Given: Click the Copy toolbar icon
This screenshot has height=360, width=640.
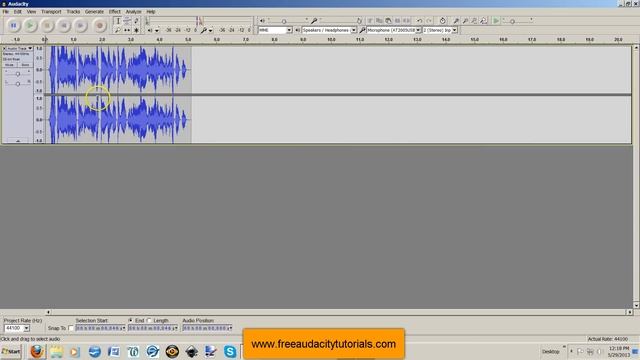Looking at the screenshot, I should pos(379,21).
